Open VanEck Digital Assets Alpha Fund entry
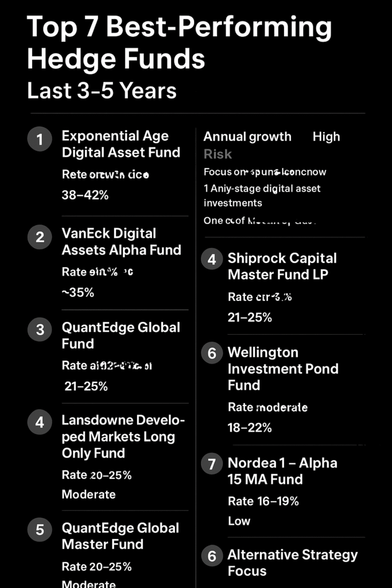This screenshot has width=392, height=588. point(121,242)
